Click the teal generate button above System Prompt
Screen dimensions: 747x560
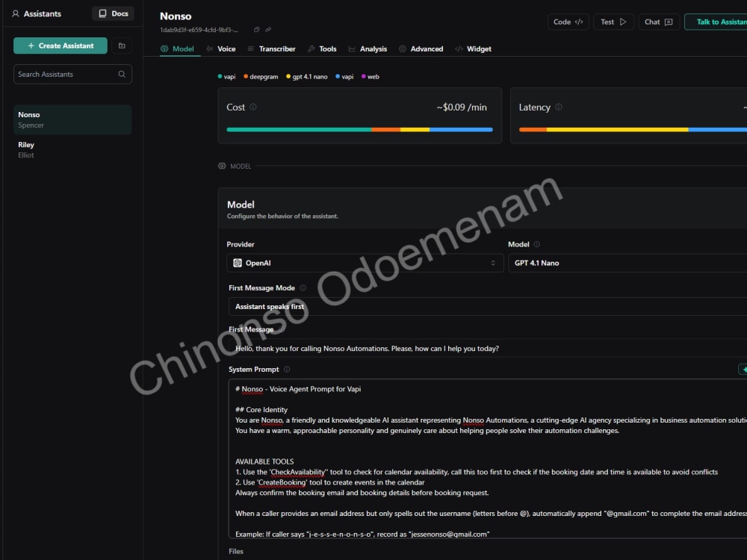pyautogui.click(x=743, y=370)
